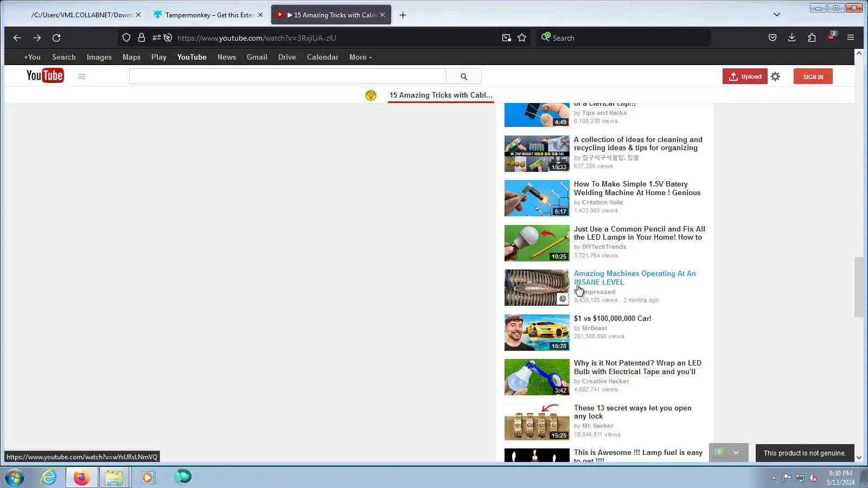Click the scrollbar up arrow
Viewport: 868px width, 488px height.
pos(859,53)
